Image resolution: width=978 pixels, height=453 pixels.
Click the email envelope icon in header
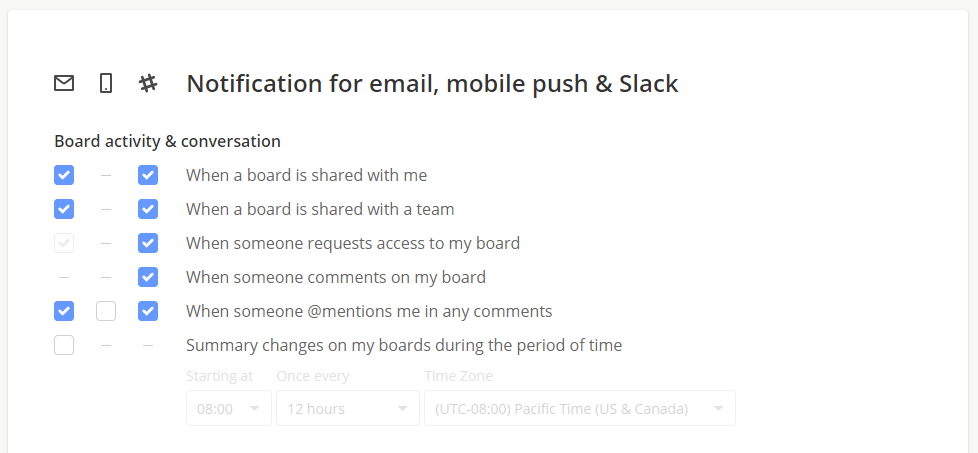64,83
